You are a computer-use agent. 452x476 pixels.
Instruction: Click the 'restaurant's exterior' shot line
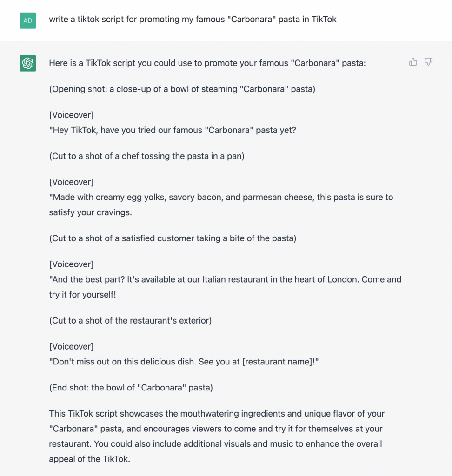pos(130,321)
